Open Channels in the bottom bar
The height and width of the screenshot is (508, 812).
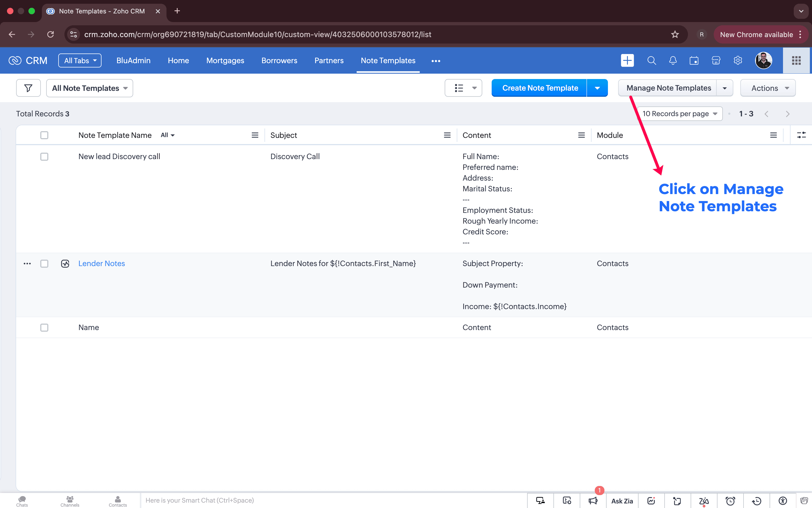70,501
